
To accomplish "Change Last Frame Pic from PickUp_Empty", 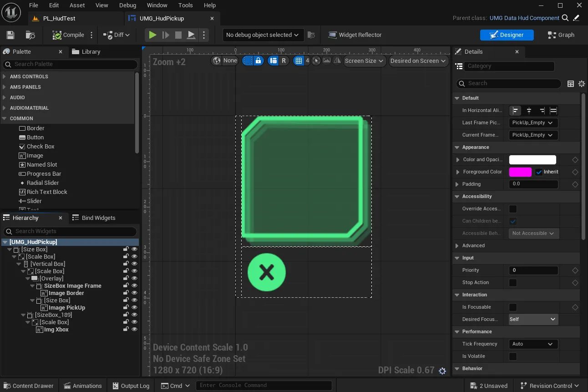I will (533, 122).
